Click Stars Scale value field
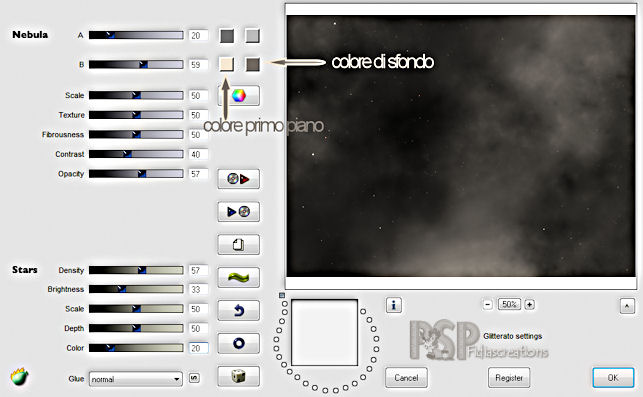Image resolution: width=643 pixels, height=397 pixels. tap(198, 309)
